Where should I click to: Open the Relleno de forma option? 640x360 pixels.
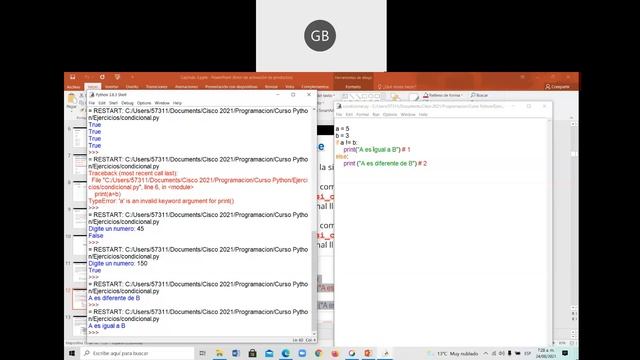[x=443, y=95]
